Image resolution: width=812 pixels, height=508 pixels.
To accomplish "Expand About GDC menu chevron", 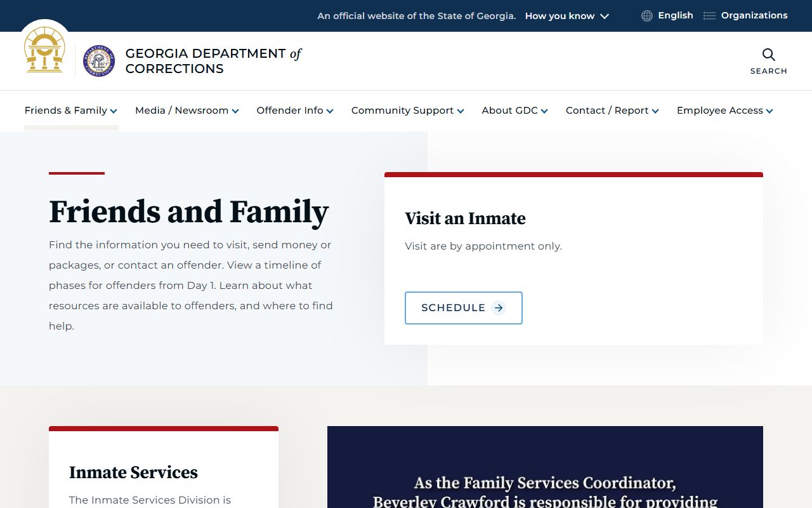I will click(x=544, y=111).
